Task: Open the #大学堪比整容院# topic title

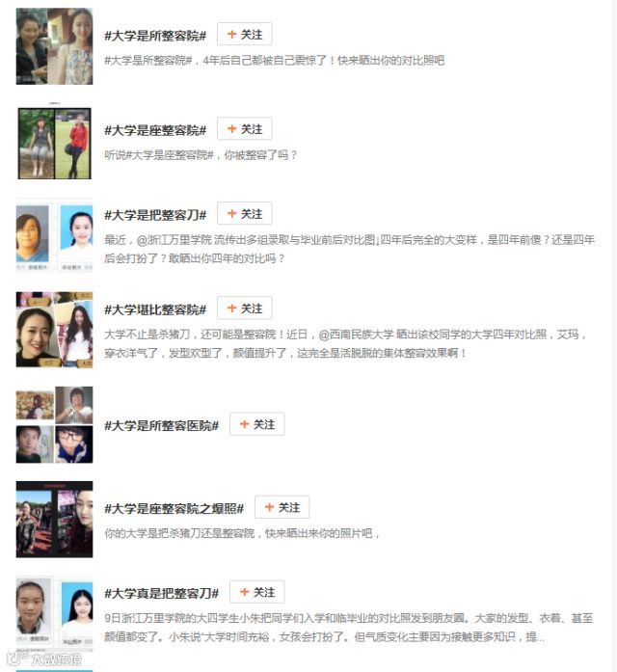Action: [155, 309]
